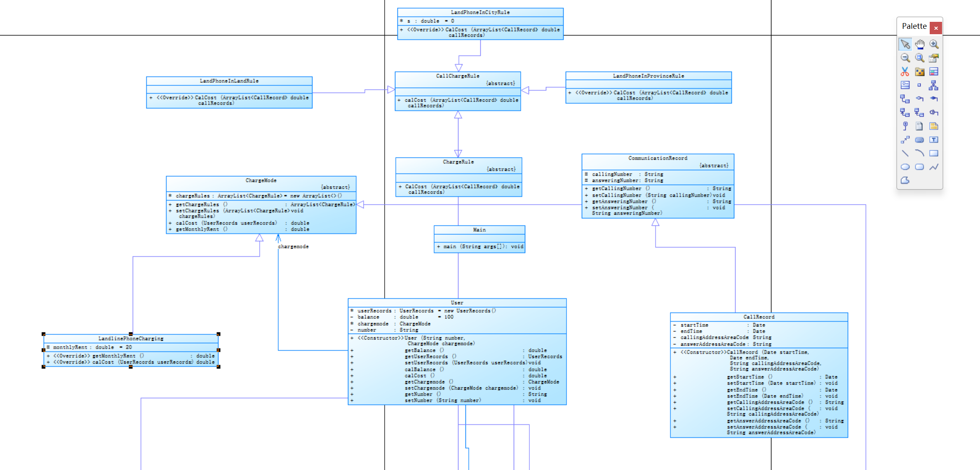Image resolution: width=980 pixels, height=470 pixels.
Task: Click the Zoom Out magnifier tool
Action: tap(905, 58)
